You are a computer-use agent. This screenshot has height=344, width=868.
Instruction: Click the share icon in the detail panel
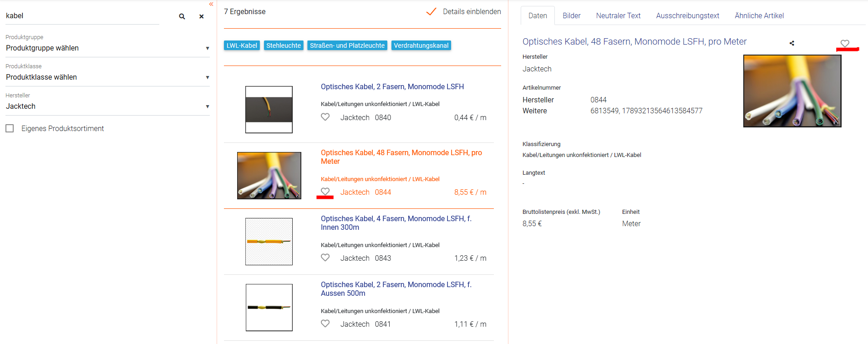click(x=792, y=43)
